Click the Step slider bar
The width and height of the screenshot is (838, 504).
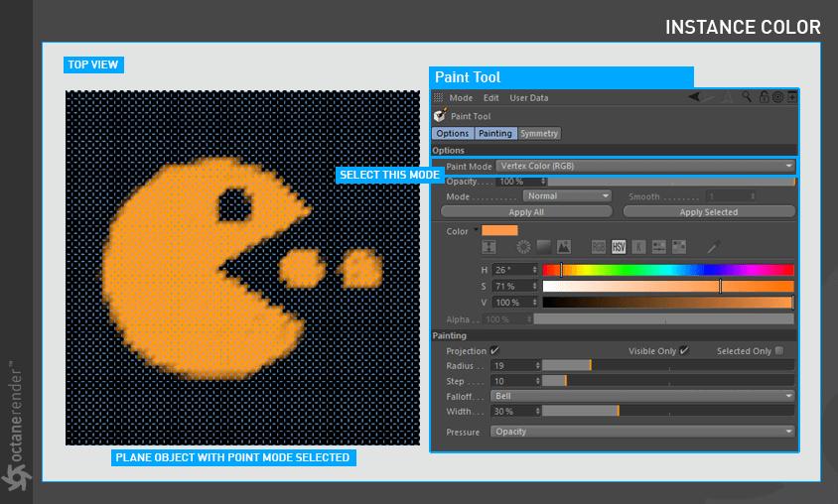click(x=668, y=381)
